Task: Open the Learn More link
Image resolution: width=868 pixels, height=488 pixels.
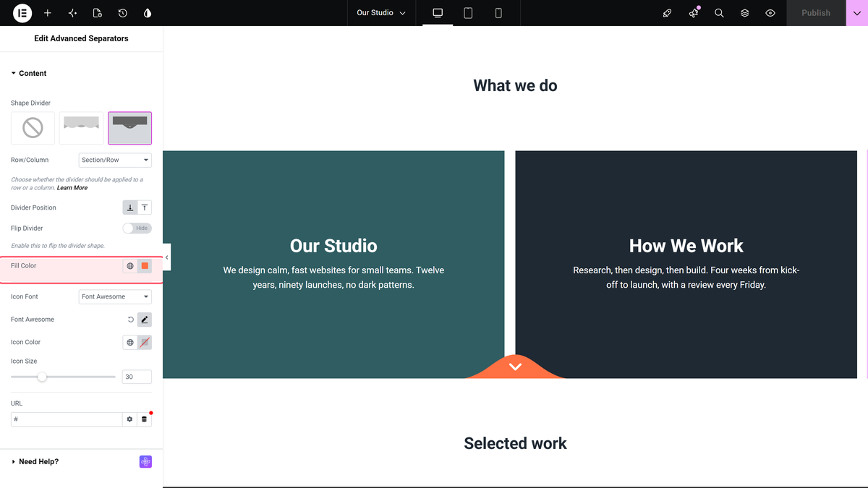Action: [72, 188]
